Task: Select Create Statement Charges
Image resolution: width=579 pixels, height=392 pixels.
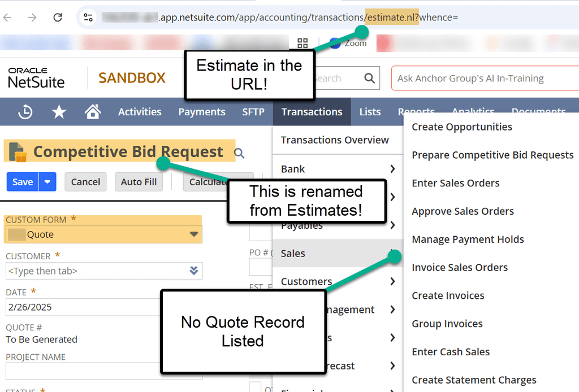Action: [474, 380]
